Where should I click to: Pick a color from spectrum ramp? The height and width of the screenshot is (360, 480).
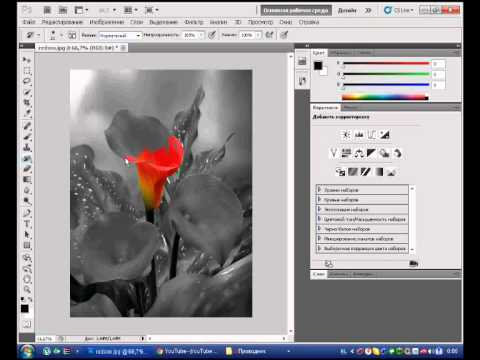tap(385, 97)
